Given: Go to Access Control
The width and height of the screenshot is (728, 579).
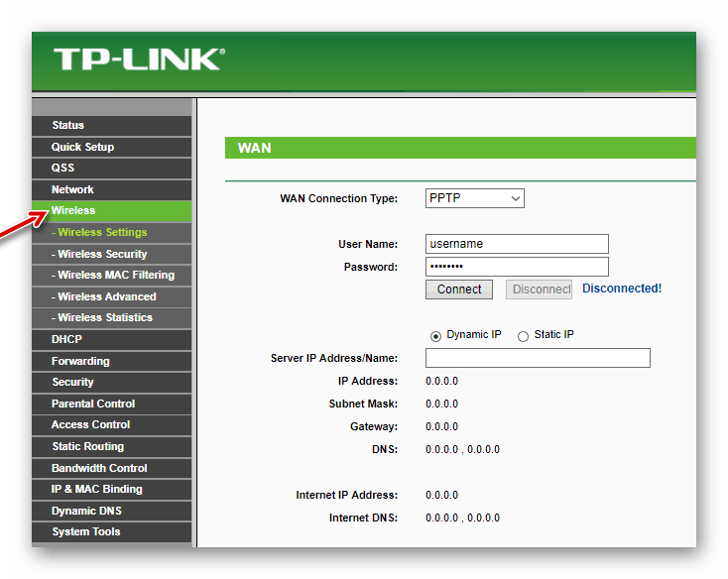Looking at the screenshot, I should coord(111,425).
